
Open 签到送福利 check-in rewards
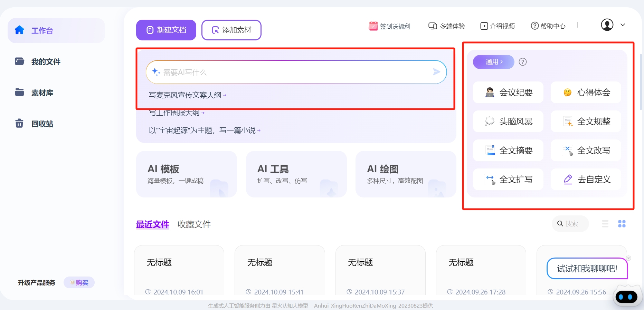tap(389, 26)
